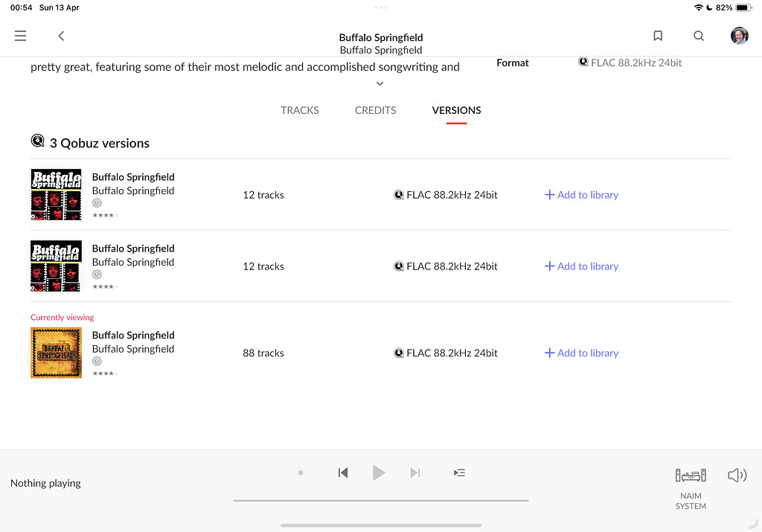Viewport: 762px width, 532px height.
Task: Open the hamburger navigation menu
Action: 20,36
